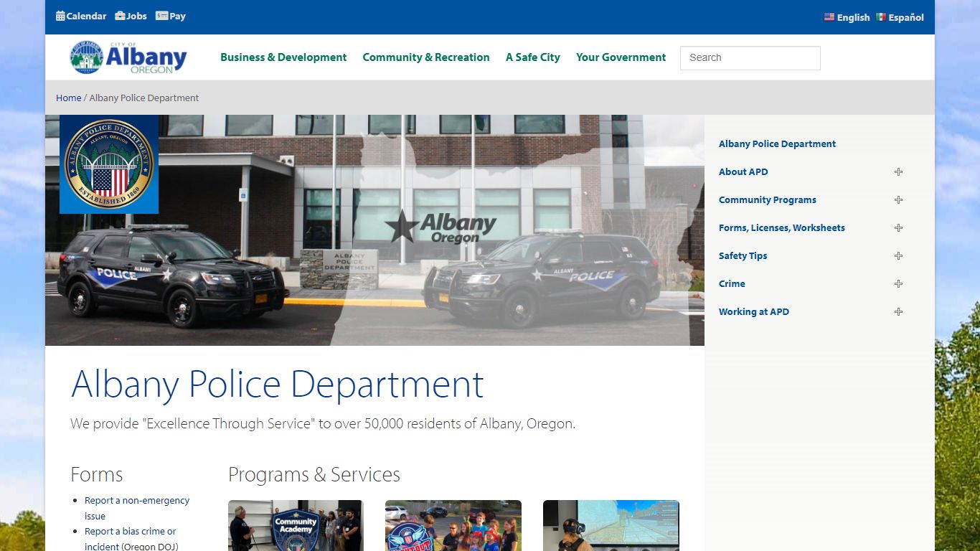Viewport: 980px width, 551px height.
Task: Open Working at APD sidebar link
Action: [754, 312]
